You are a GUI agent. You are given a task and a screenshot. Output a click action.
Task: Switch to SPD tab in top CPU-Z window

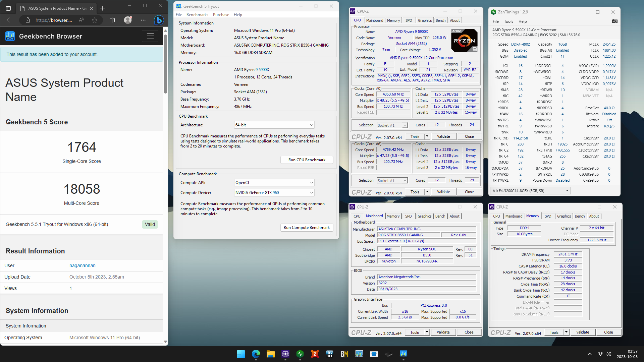409,20
